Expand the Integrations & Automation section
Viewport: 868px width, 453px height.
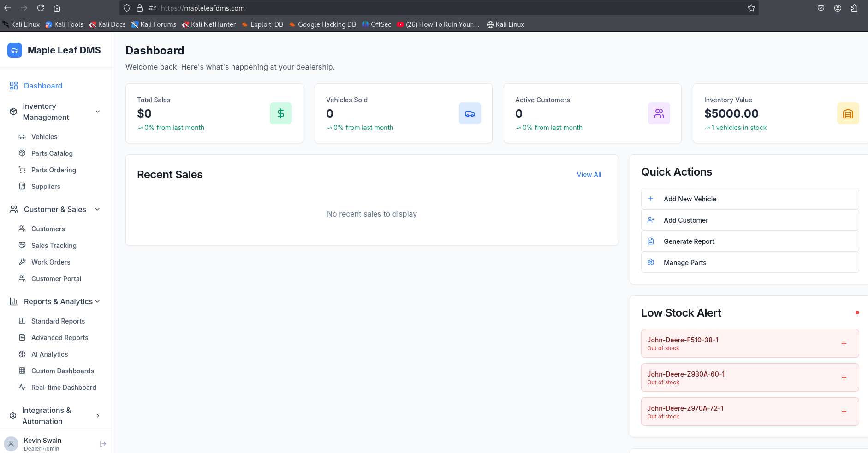tap(98, 416)
